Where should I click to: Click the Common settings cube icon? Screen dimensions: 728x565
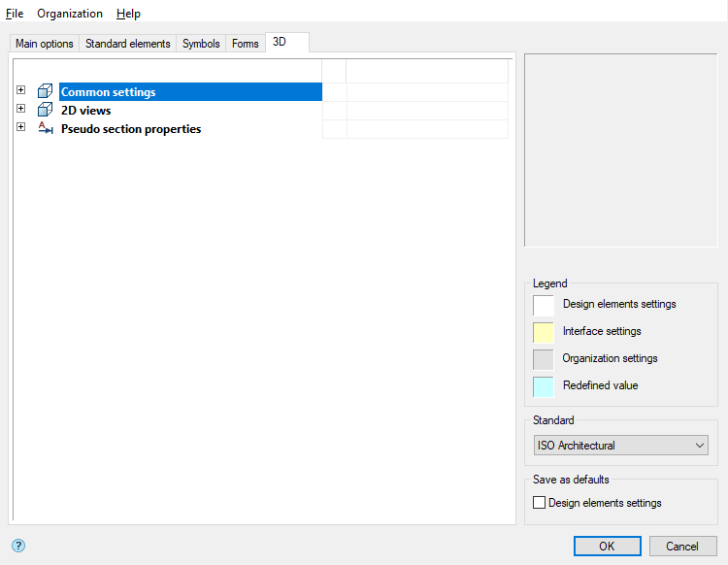click(x=45, y=92)
